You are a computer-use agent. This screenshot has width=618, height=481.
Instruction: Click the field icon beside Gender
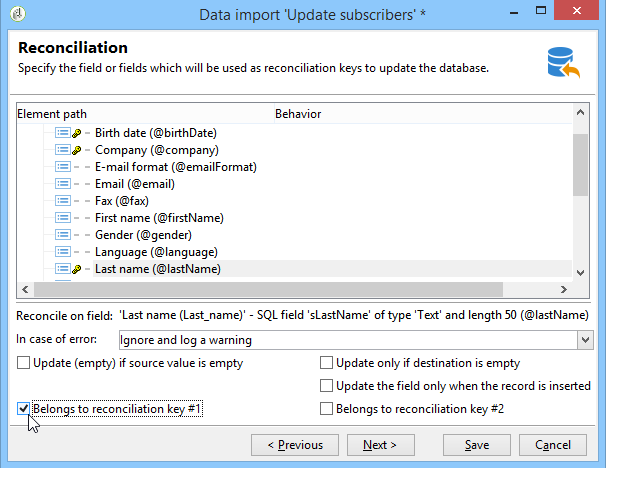62,235
